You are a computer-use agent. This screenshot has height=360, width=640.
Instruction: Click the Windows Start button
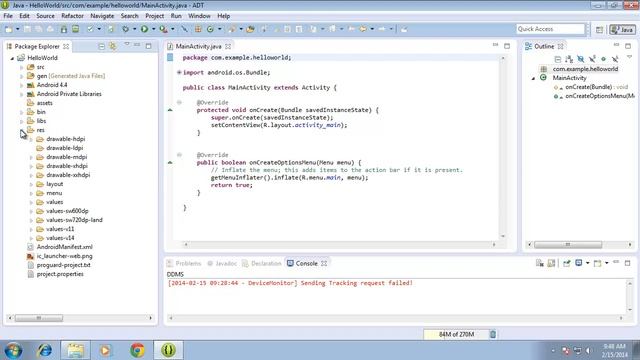click(x=13, y=350)
